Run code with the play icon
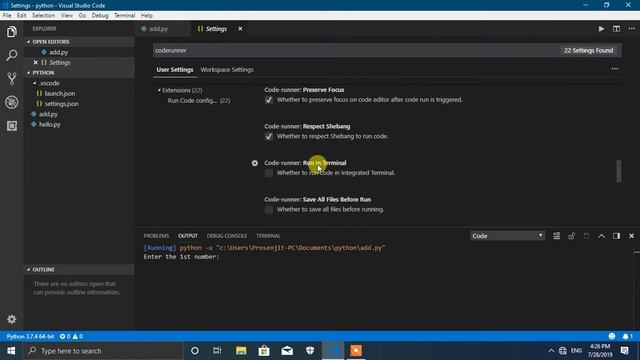The width and height of the screenshot is (640, 360). click(x=601, y=29)
